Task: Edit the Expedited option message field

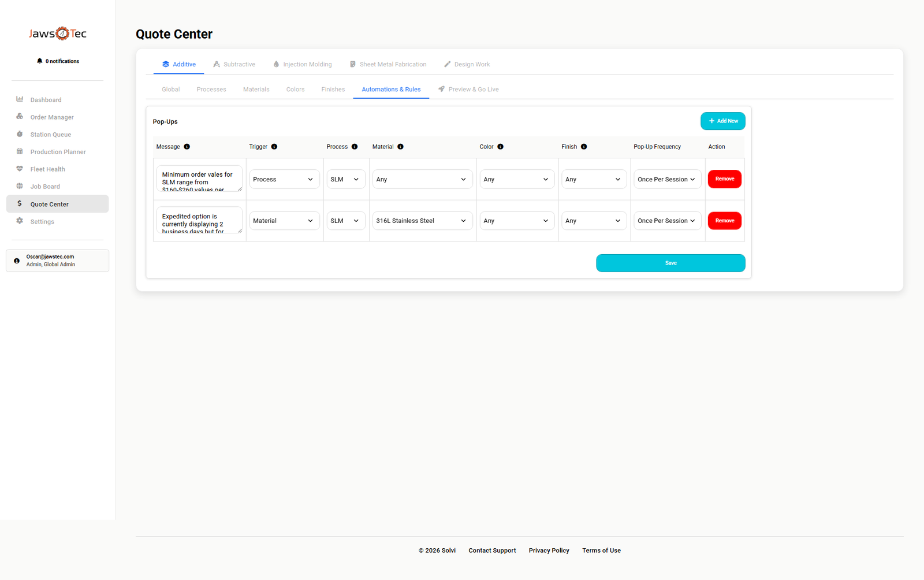Action: click(x=199, y=220)
